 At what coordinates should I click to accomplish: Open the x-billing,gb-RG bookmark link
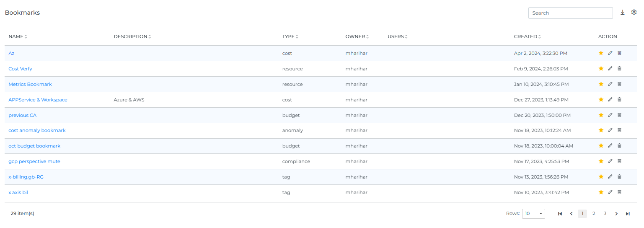tap(26, 177)
